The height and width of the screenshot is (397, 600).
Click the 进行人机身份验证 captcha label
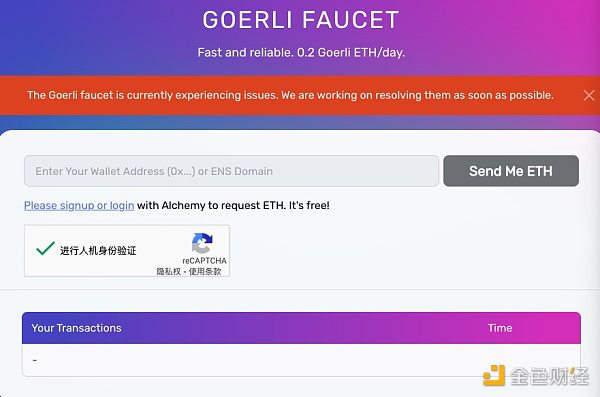[x=98, y=251]
